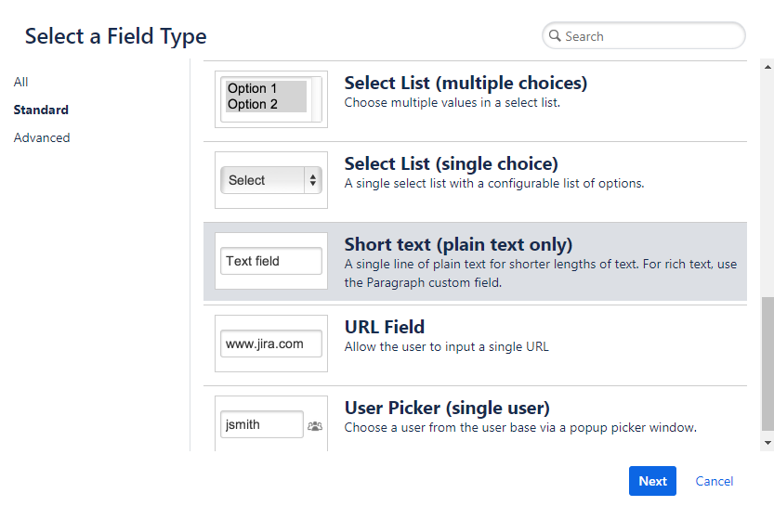Click the Next button
The image size is (774, 532).
click(x=652, y=481)
